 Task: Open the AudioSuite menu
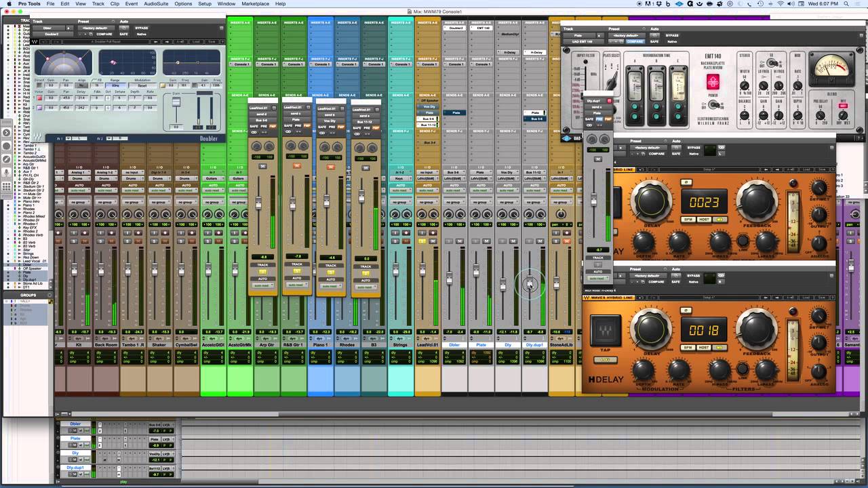pos(157,3)
